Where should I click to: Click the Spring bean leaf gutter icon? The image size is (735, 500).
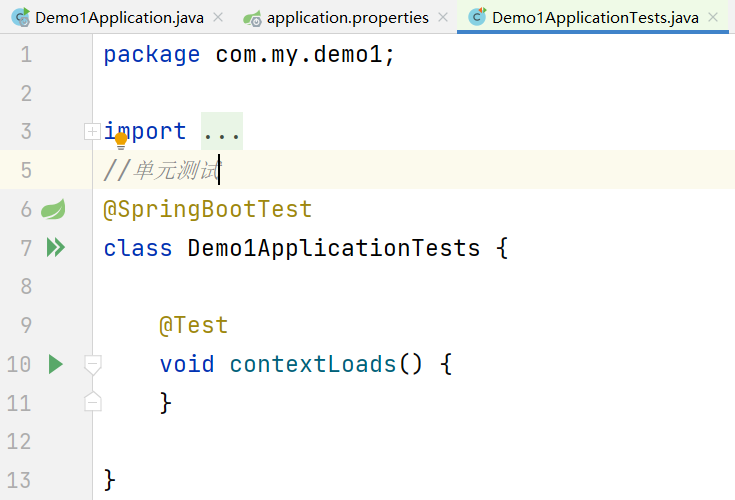(x=53, y=209)
